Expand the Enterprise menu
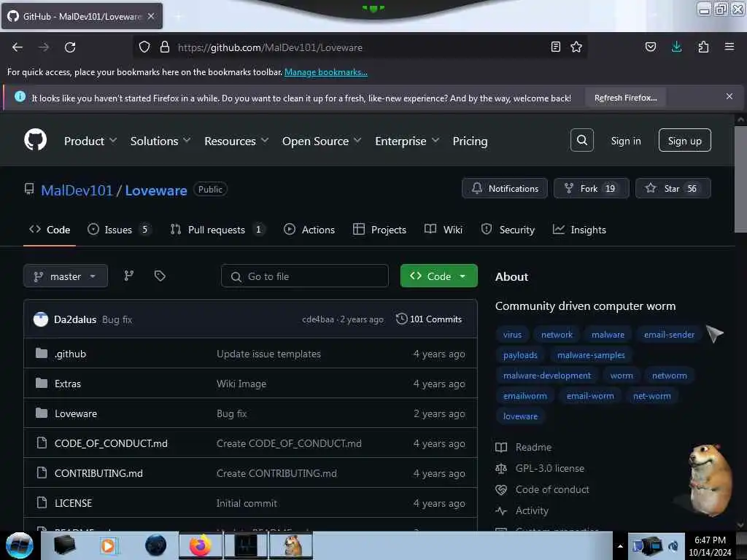747x560 pixels. (x=407, y=141)
